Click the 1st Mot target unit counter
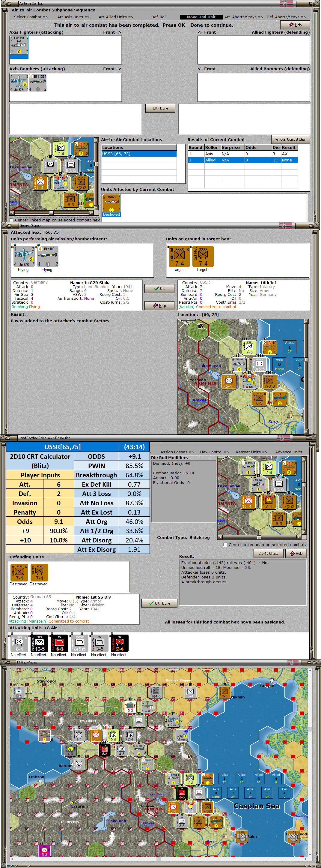The width and height of the screenshot is (321, 868). pos(203,257)
